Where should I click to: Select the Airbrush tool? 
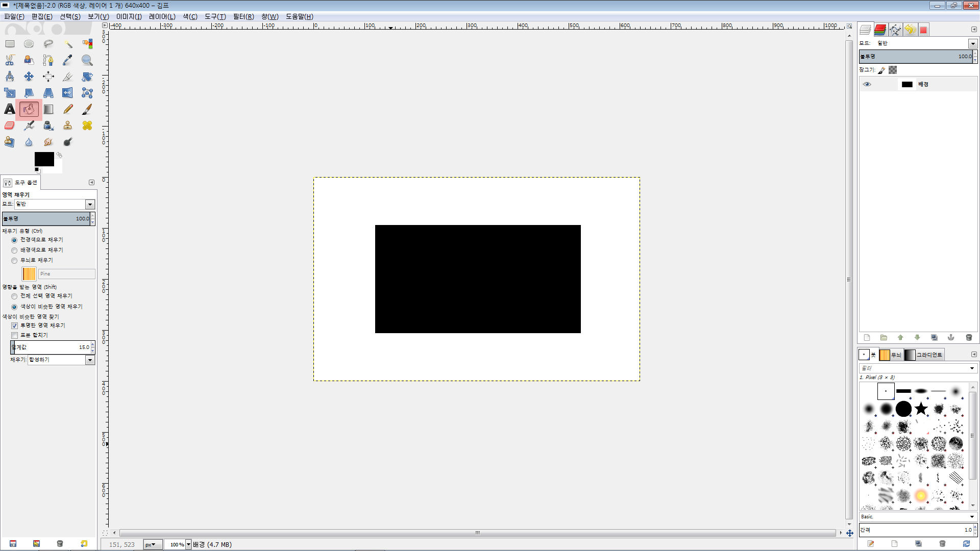pos(29,126)
